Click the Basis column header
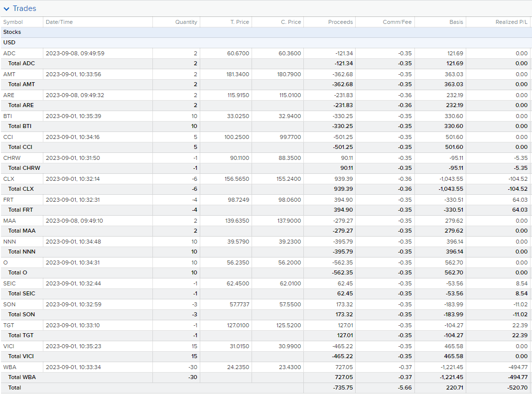 pos(456,22)
